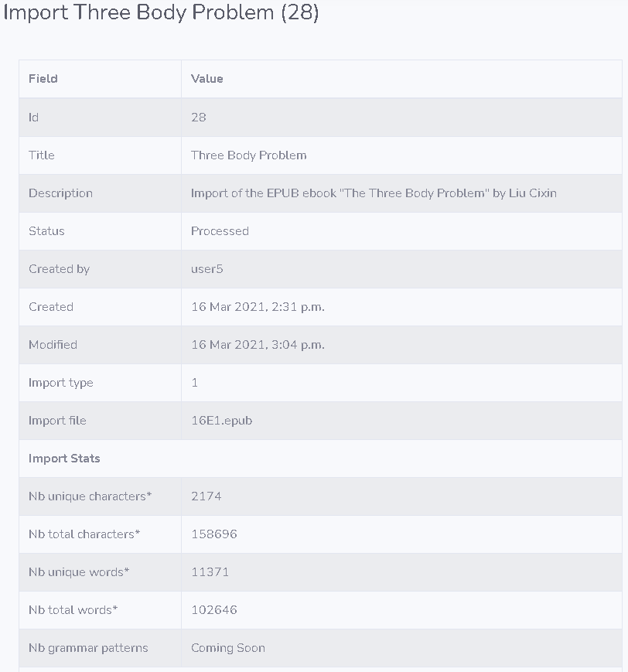
Task: Select the unique characters count 2174
Action: pyautogui.click(x=206, y=496)
